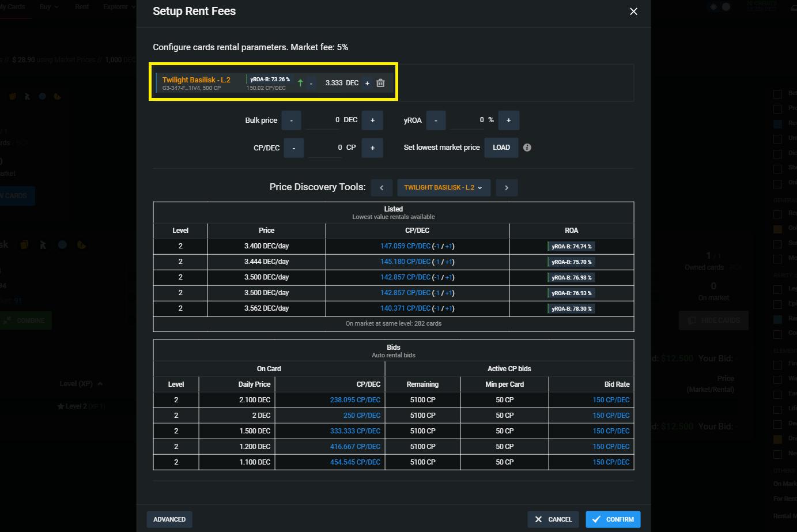The width and height of the screenshot is (797, 532).
Task: Decrease the yROA percentage
Action: 436,120
